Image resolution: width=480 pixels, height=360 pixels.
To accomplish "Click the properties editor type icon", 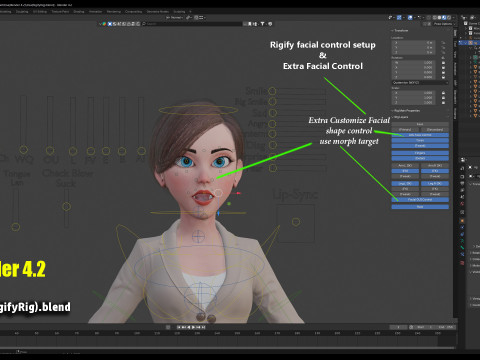I will click(x=462, y=160).
